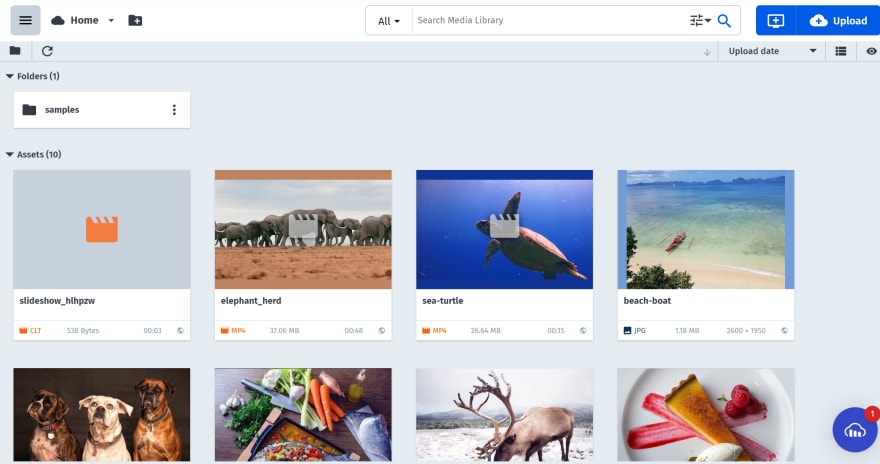Click the elephant_herd file name
880x464 pixels.
(251, 301)
